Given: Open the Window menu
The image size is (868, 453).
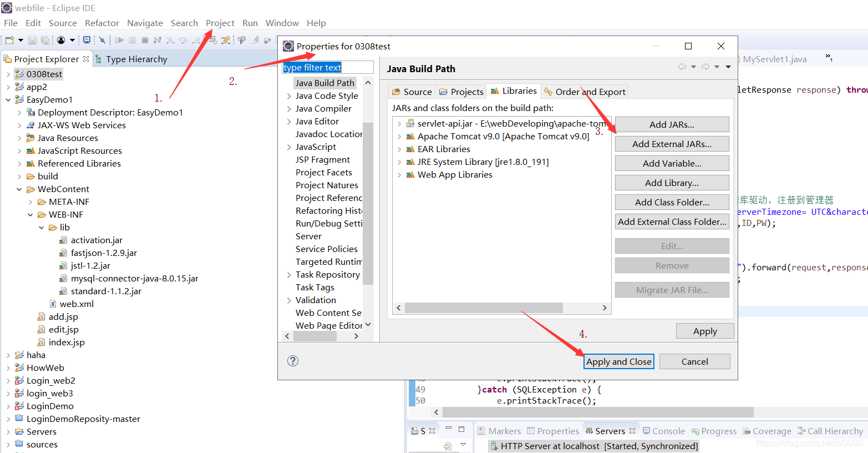Looking at the screenshot, I should click(x=282, y=23).
